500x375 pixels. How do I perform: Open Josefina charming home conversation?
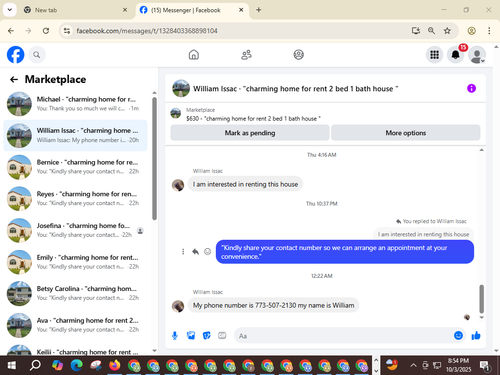(x=75, y=230)
